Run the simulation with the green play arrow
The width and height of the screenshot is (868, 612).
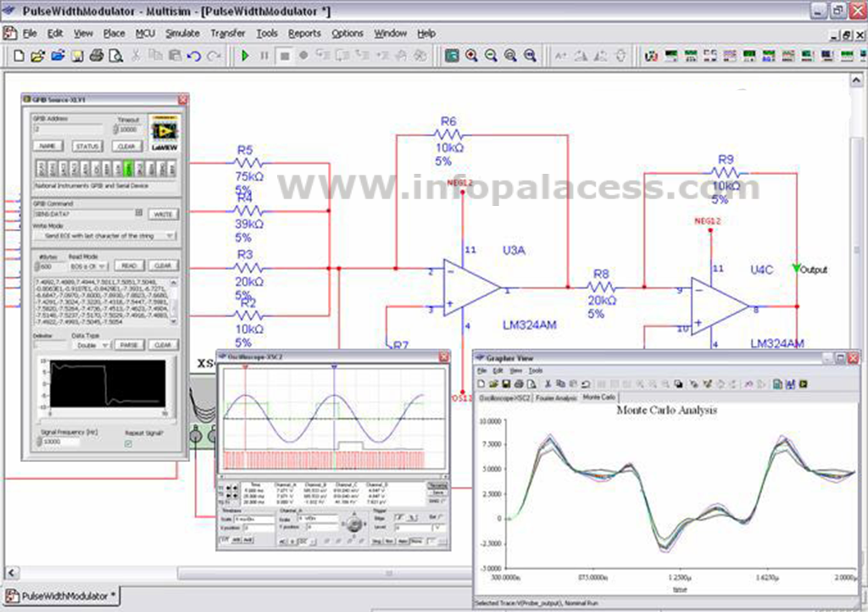[245, 55]
